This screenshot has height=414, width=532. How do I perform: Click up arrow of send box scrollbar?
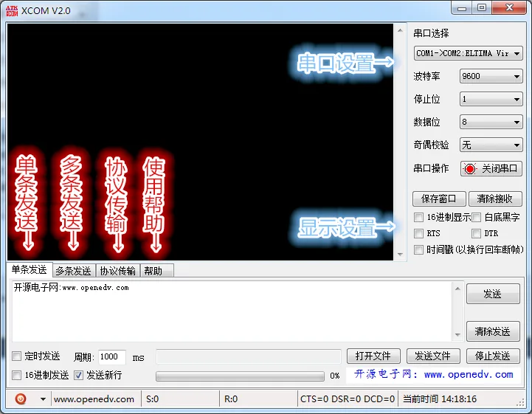(x=457, y=289)
